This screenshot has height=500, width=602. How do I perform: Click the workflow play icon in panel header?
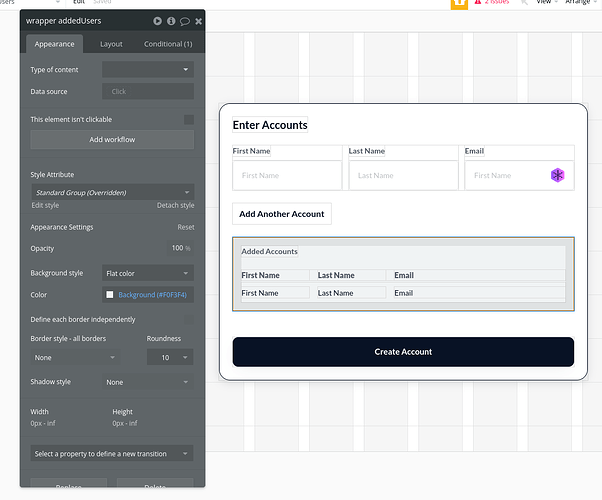(157, 21)
